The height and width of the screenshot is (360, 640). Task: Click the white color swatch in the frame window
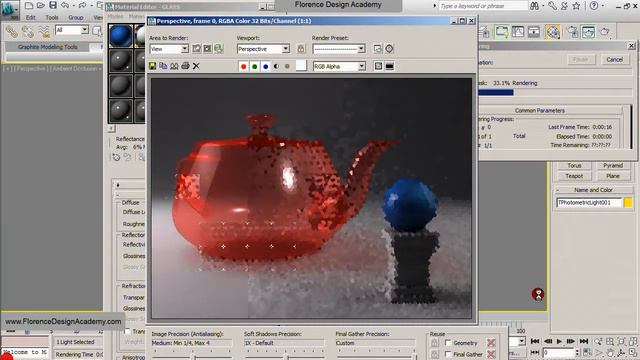click(301, 66)
